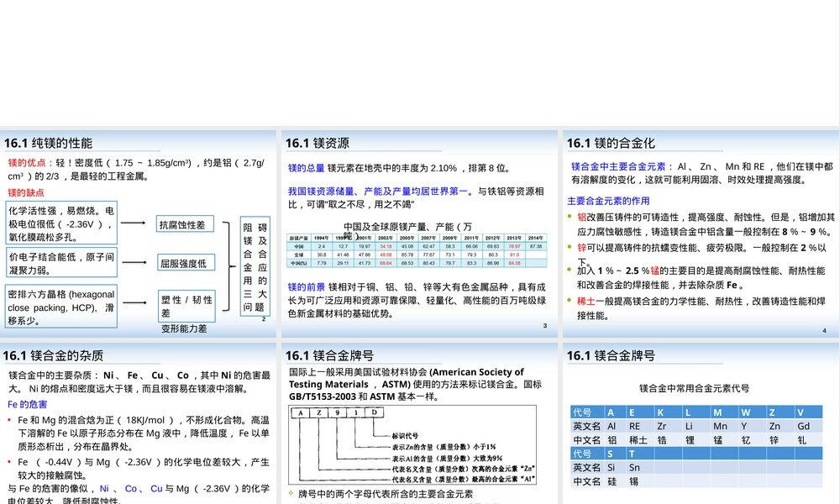This screenshot has width=840, height=504.
Task: Click the label 表示Zn的含量（质量分数）小于1%
Action: (444, 447)
